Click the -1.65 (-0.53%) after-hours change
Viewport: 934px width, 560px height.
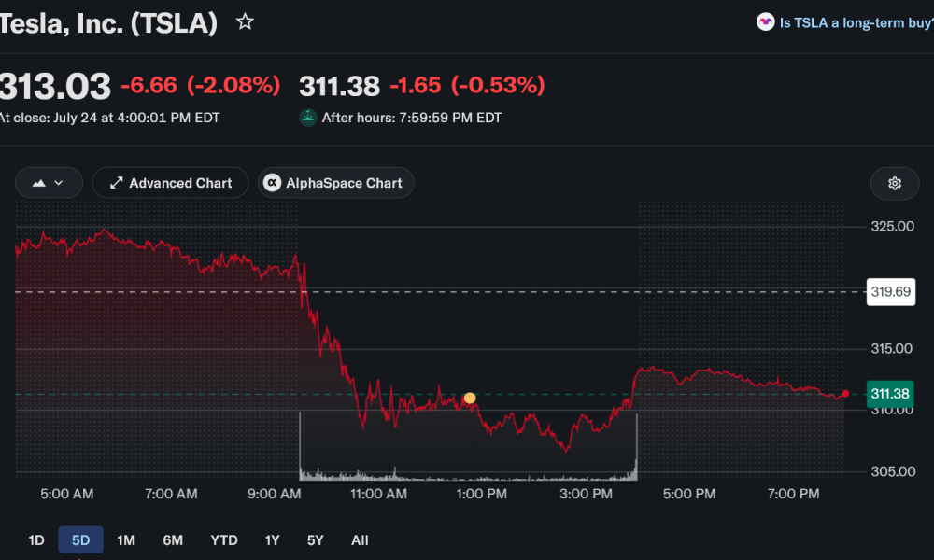(468, 85)
